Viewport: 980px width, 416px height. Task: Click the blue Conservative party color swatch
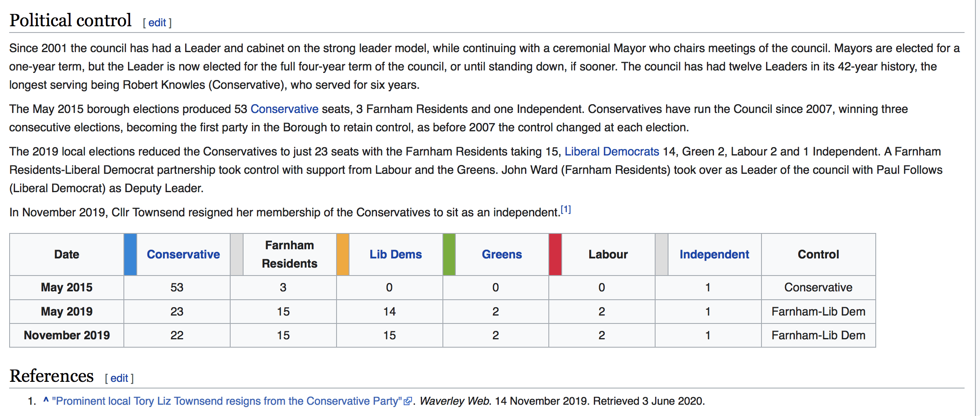click(130, 254)
